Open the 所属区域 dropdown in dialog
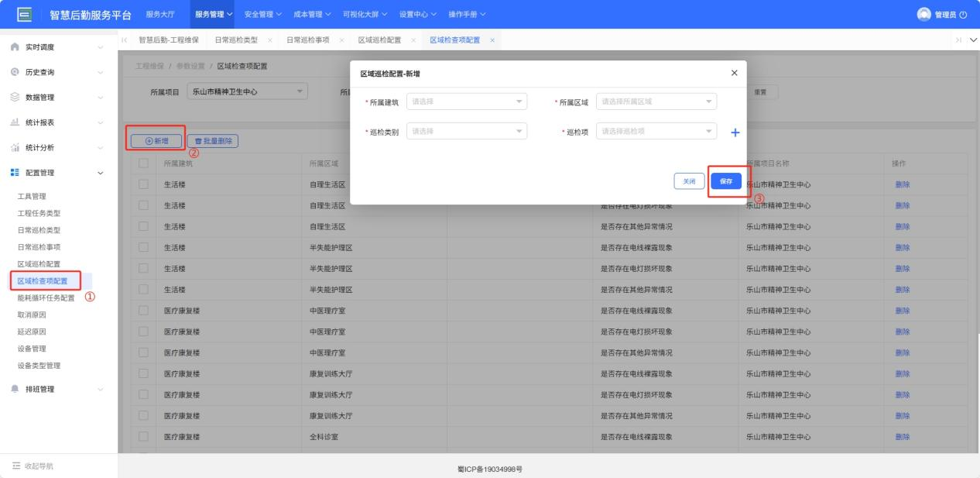Screen dimensions: 980x478 click(656, 101)
